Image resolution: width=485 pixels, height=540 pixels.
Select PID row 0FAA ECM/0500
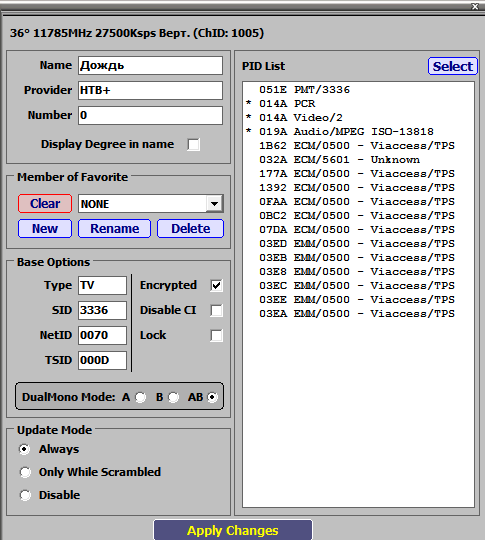tap(358, 201)
